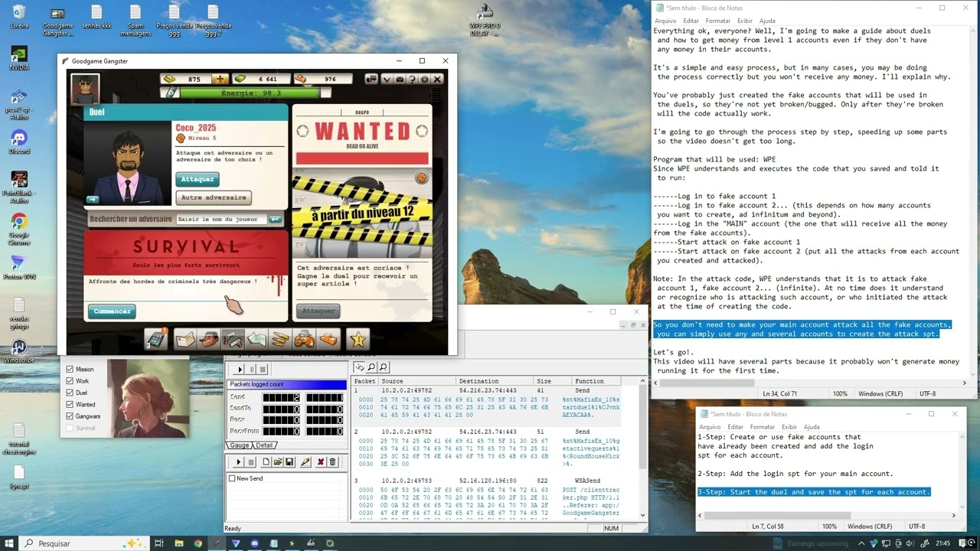
Task: Open Editar menu in bottom Notepad window
Action: (x=736, y=427)
